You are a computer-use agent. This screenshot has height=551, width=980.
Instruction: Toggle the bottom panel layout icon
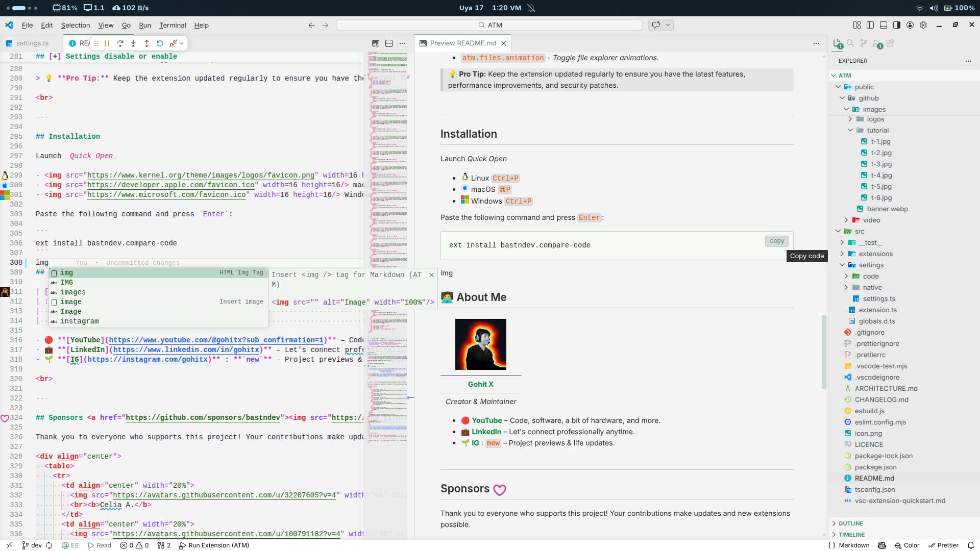[884, 25]
